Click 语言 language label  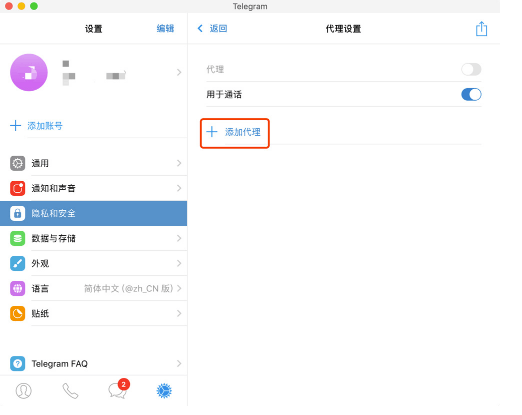click(40, 288)
